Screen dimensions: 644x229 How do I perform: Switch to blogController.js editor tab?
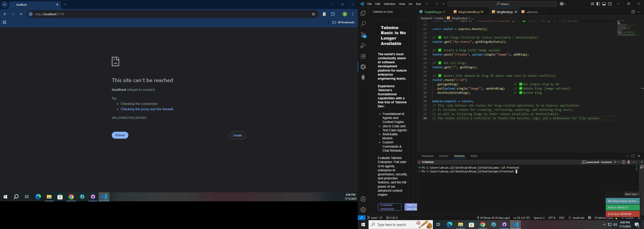pyautogui.click(x=470, y=12)
